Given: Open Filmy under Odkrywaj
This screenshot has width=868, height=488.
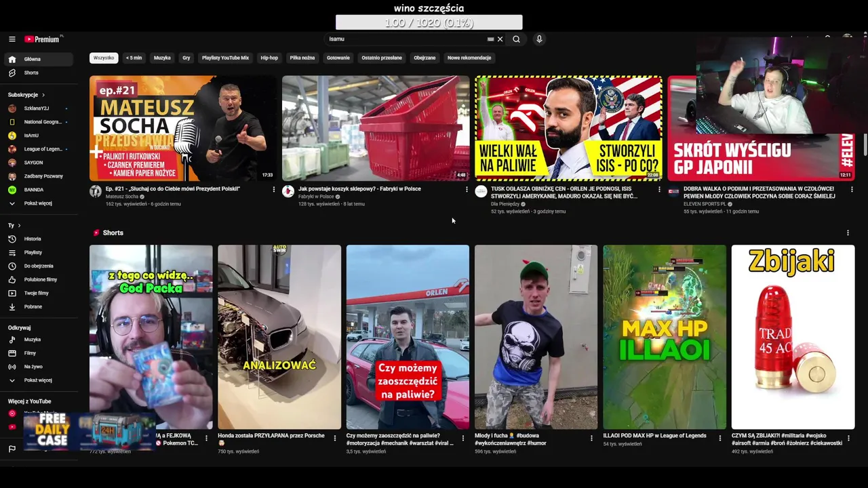Looking at the screenshot, I should point(39,353).
